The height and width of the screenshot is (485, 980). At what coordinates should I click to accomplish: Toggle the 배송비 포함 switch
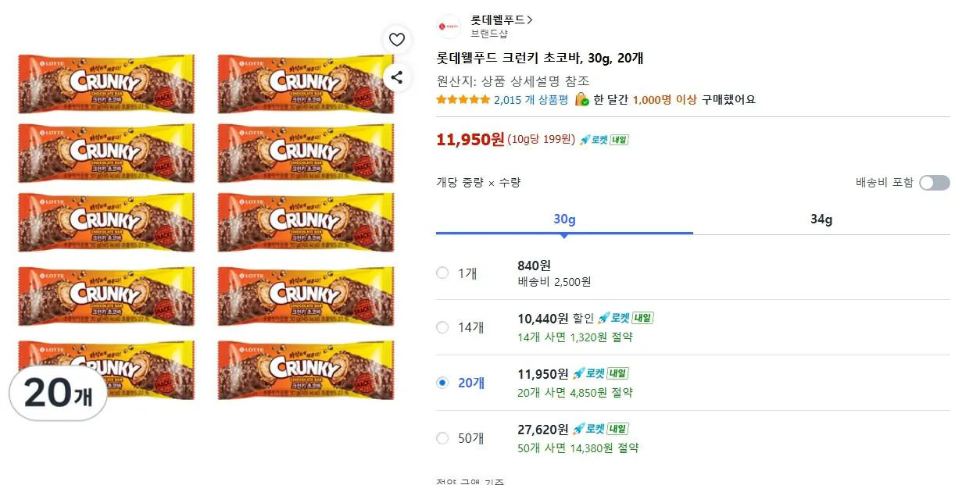pos(935,181)
